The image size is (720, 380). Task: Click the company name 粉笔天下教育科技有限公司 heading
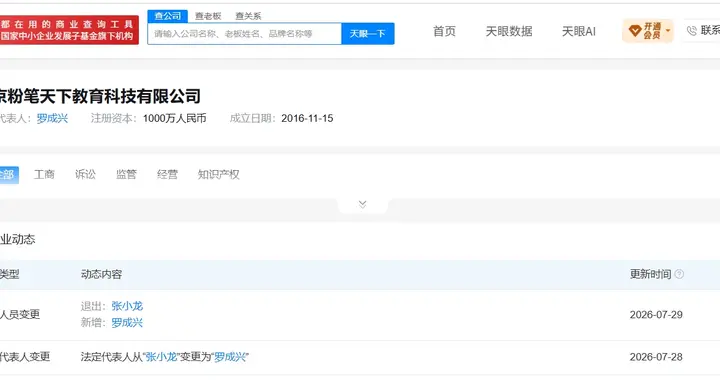pyautogui.click(x=100, y=96)
